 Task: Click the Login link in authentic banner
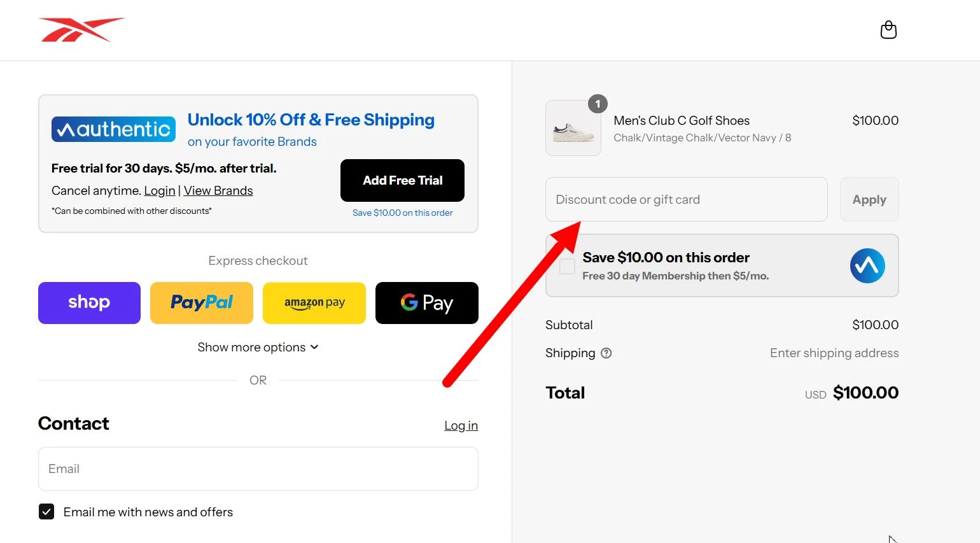160,190
